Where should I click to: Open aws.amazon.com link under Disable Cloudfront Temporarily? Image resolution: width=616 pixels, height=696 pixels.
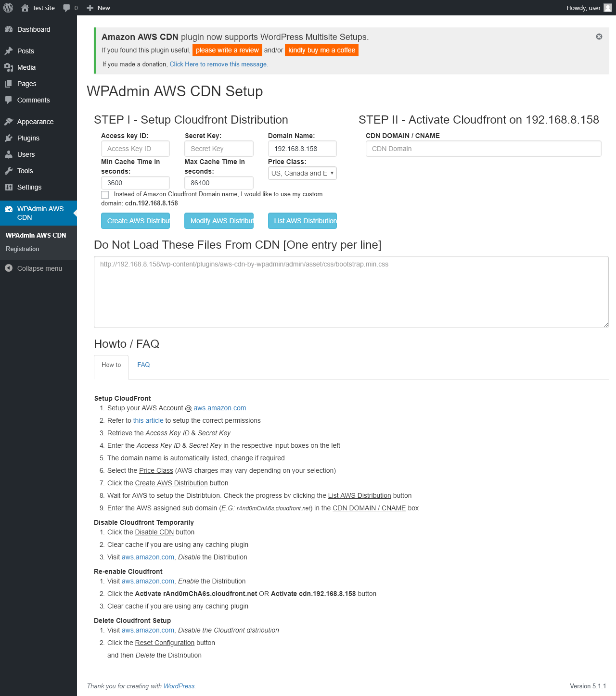tap(148, 557)
